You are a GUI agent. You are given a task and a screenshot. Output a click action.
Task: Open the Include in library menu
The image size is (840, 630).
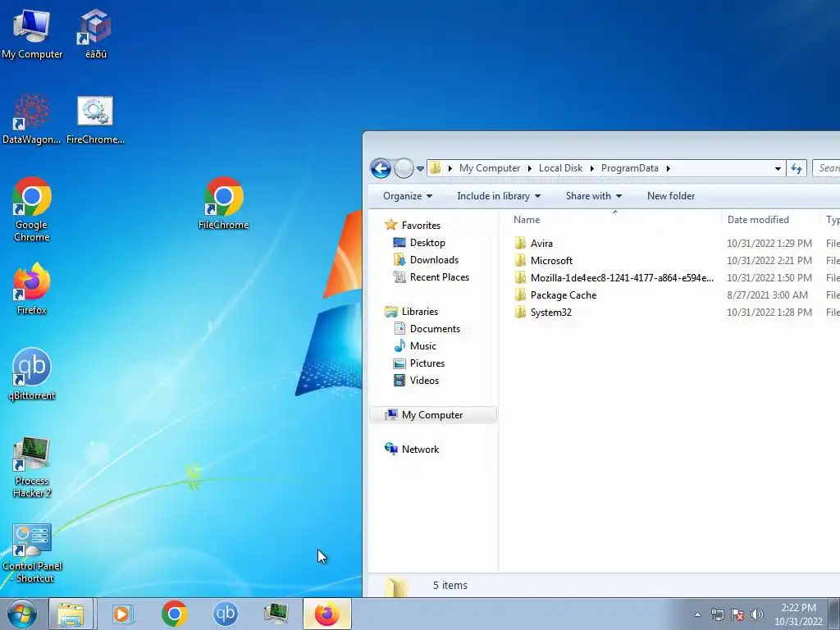[x=499, y=196]
